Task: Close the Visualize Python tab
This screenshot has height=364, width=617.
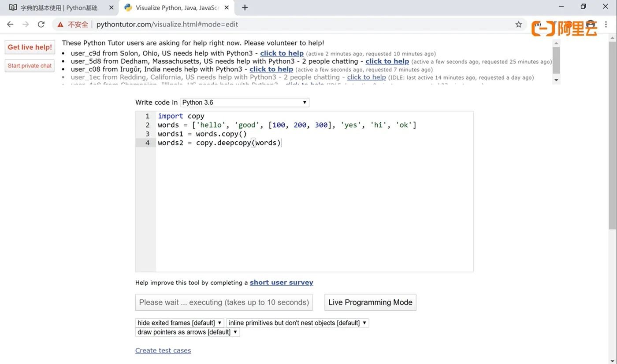Action: click(227, 7)
